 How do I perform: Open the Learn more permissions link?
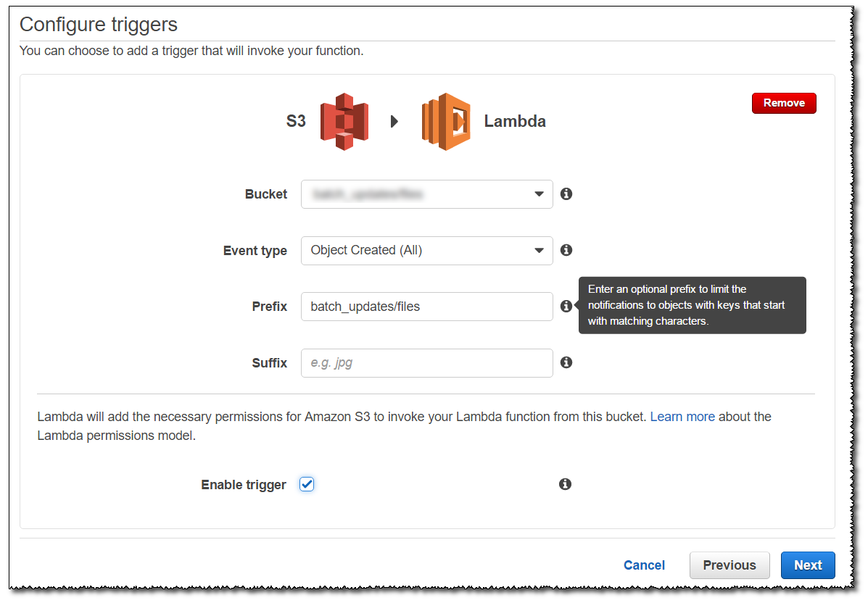click(x=682, y=417)
